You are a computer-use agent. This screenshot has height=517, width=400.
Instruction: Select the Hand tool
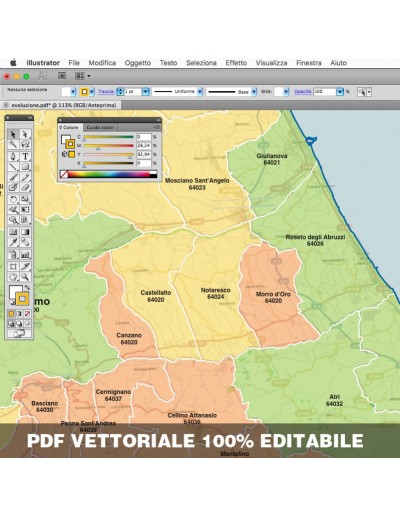point(13,277)
